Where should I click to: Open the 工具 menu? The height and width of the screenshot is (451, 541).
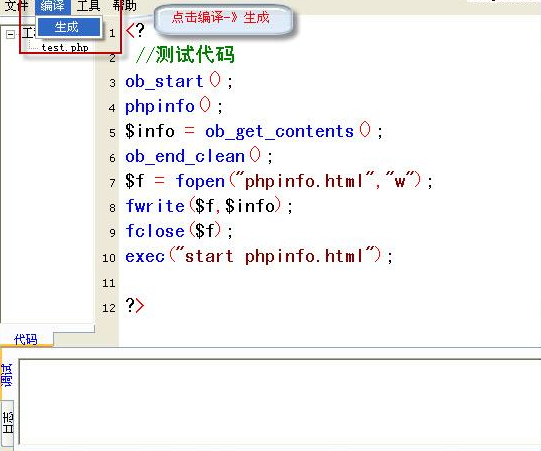coord(88,6)
